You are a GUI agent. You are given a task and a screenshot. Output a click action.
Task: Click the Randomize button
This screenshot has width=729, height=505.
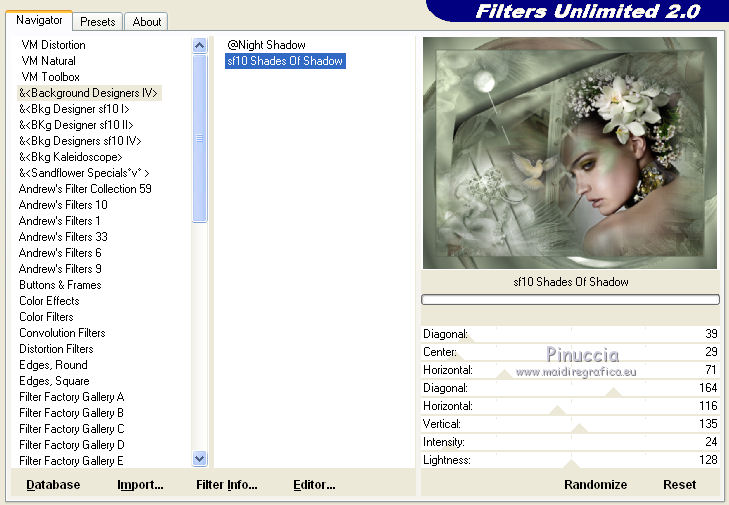coord(596,485)
